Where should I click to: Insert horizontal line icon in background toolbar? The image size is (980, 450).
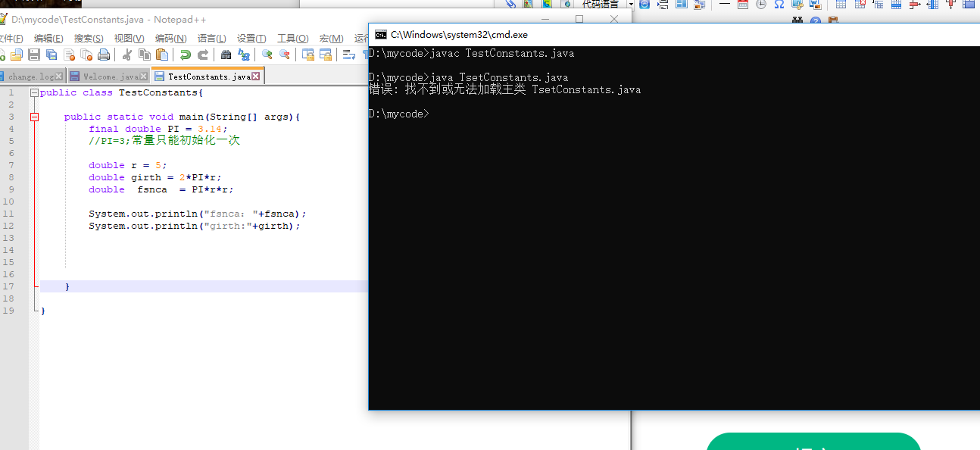(724, 4)
